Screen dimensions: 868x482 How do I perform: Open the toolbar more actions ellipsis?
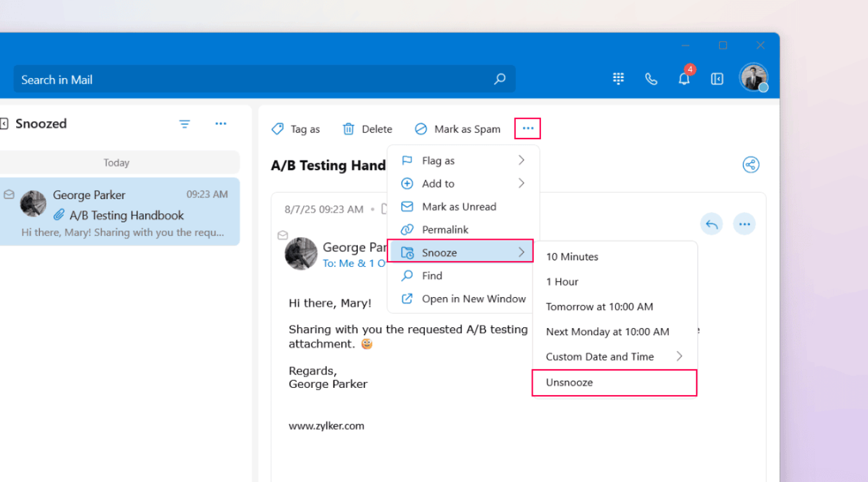(x=528, y=129)
